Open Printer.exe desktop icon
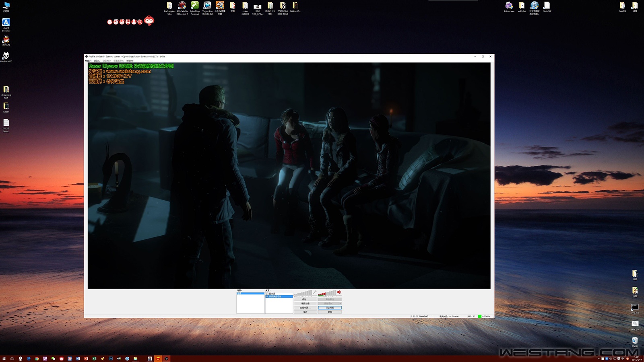This screenshot has height=362, width=644. tap(509, 7)
